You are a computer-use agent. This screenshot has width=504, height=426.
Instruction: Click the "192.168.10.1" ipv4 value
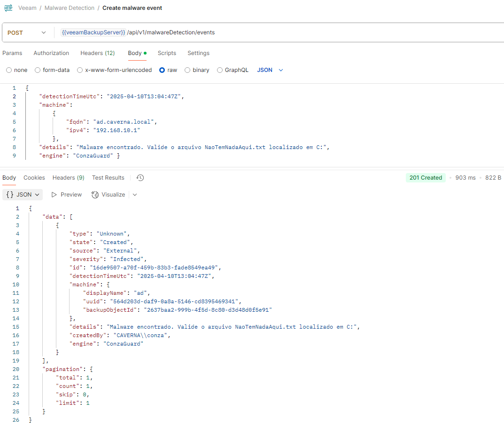(116, 130)
